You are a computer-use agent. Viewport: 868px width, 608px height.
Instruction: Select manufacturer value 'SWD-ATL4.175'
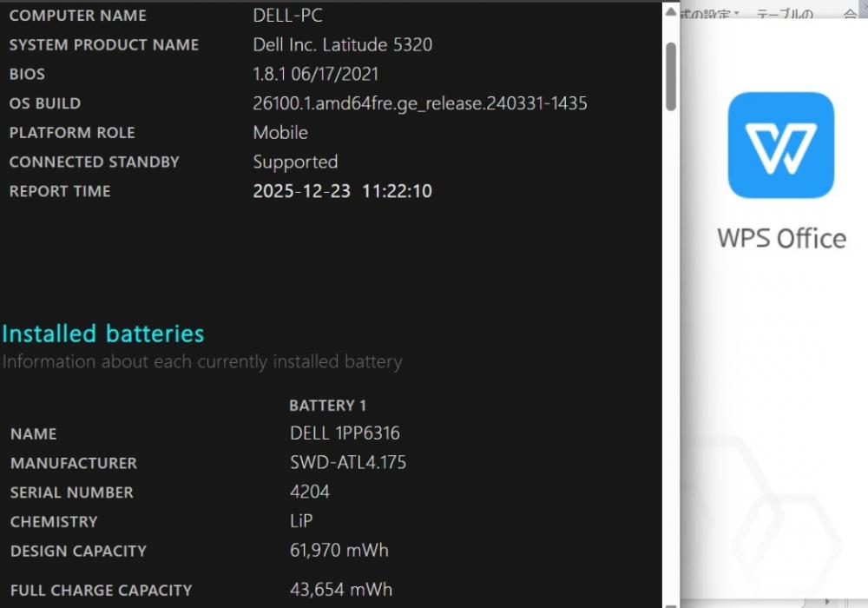point(348,462)
